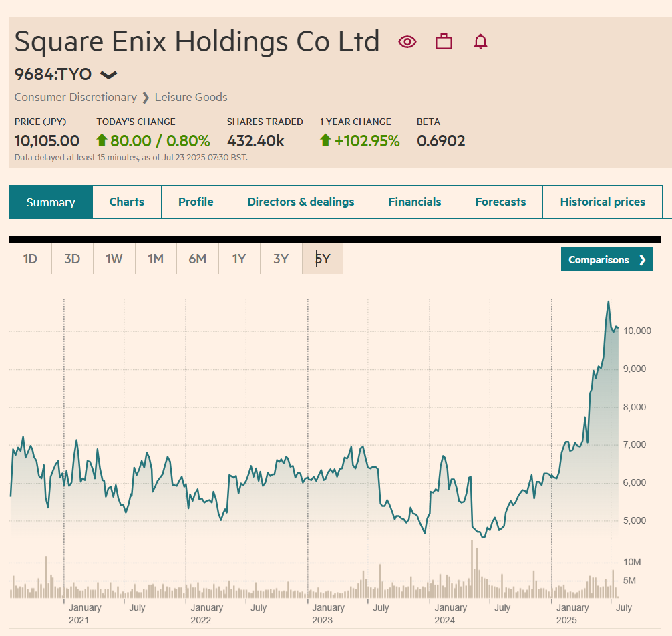Set chart range to 1D
The height and width of the screenshot is (636, 672).
pos(30,259)
